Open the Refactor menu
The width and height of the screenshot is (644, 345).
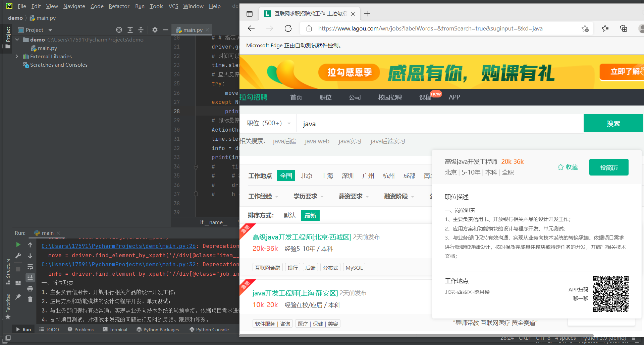[x=119, y=6]
